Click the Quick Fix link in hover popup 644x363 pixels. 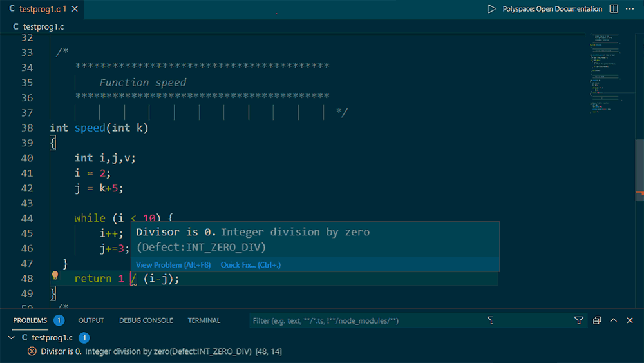[251, 265]
